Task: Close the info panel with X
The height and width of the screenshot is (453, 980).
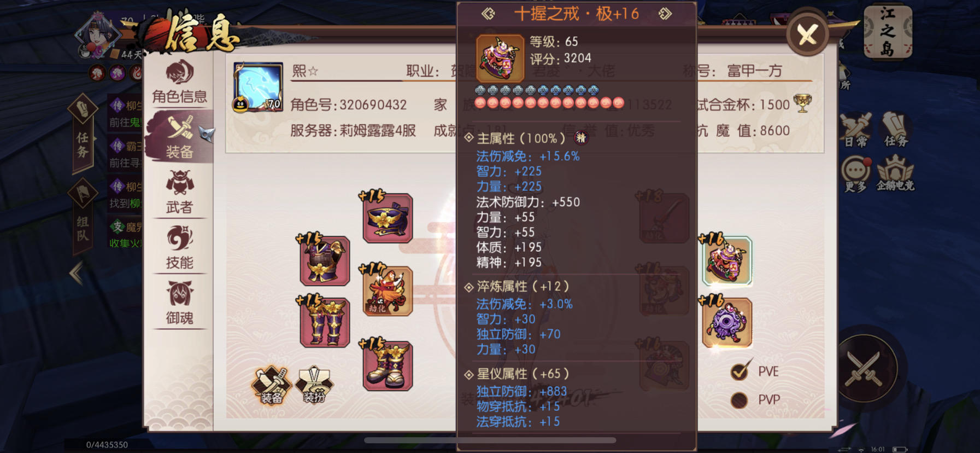Action: tap(807, 34)
